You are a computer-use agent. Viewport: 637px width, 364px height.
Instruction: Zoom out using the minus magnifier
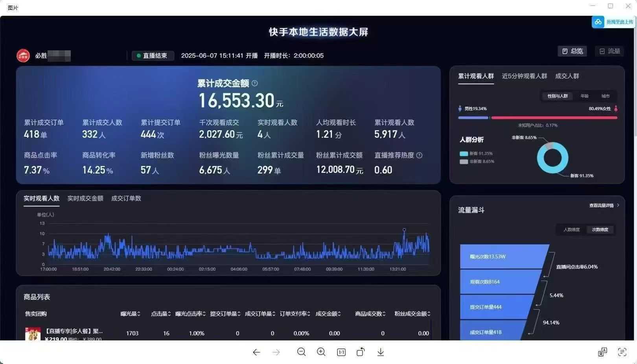click(302, 352)
